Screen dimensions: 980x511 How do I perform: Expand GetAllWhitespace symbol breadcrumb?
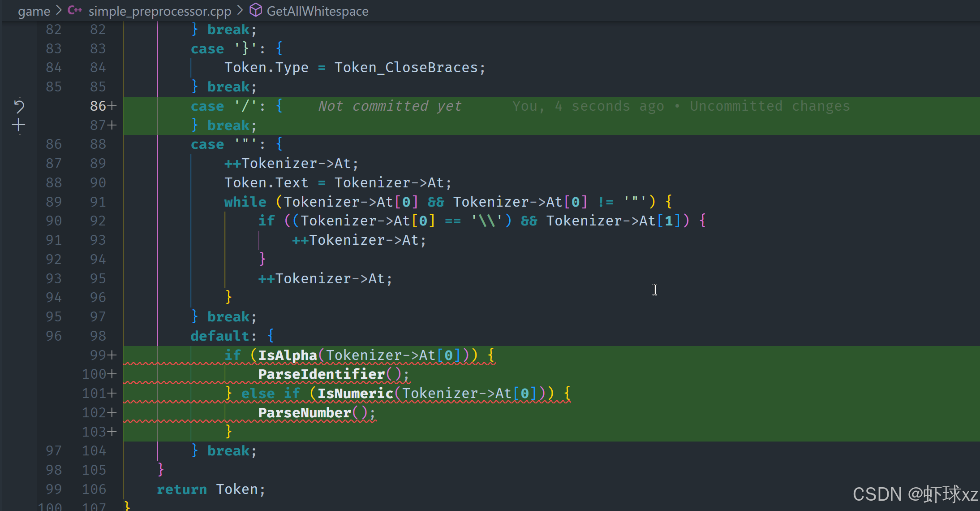(x=317, y=11)
